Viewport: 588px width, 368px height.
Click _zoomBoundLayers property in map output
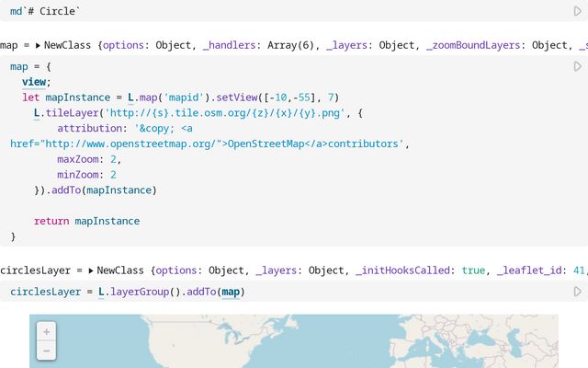pyautogui.click(x=505, y=45)
